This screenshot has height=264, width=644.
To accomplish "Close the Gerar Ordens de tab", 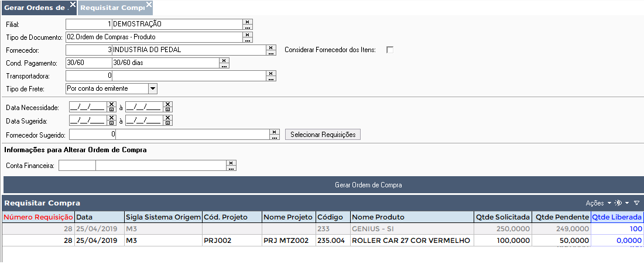I will [x=73, y=4].
